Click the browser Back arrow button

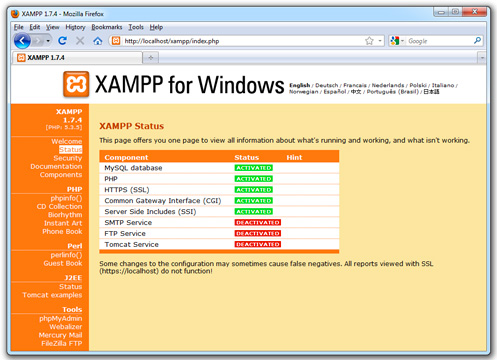[22, 41]
